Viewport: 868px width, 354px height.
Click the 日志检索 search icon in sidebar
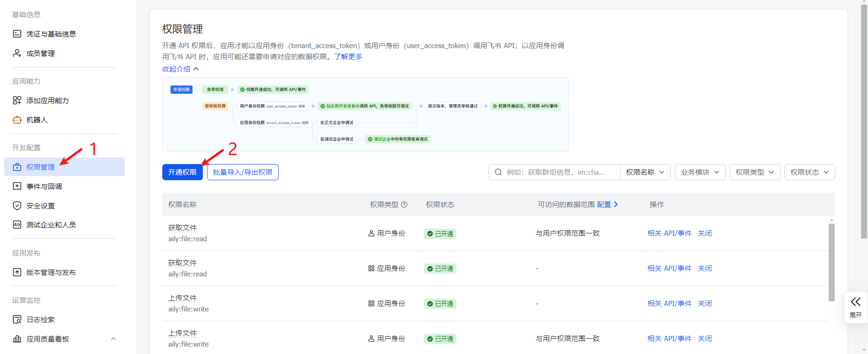17,319
